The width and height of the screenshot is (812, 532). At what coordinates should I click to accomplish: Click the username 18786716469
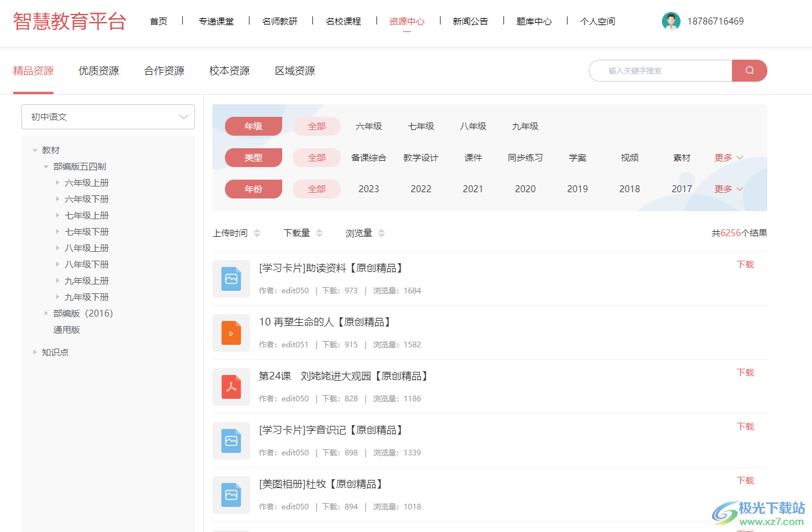715,21
